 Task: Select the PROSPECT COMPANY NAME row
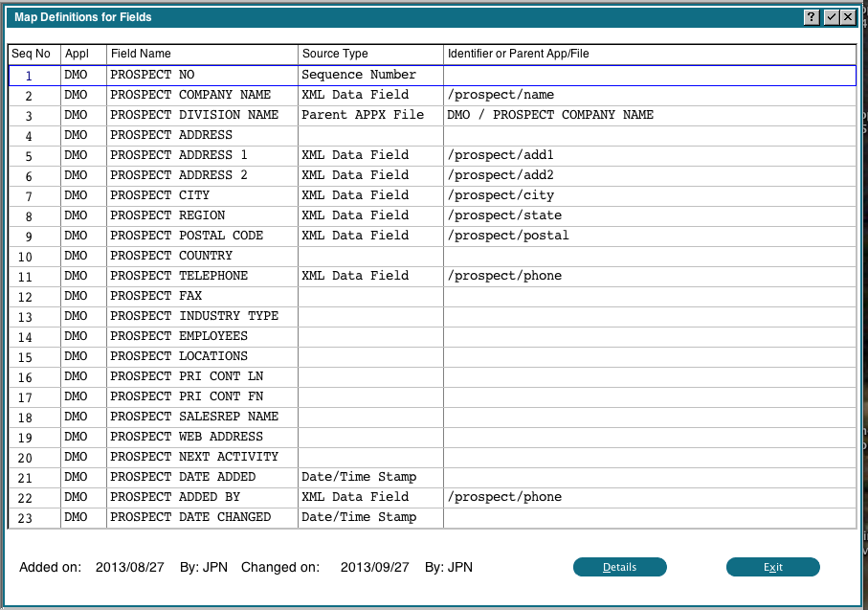(190, 95)
